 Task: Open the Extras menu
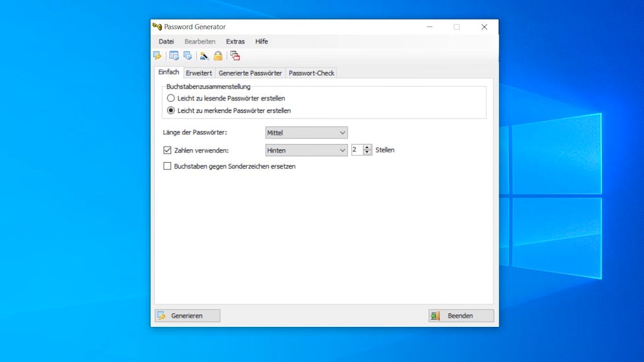coord(235,42)
